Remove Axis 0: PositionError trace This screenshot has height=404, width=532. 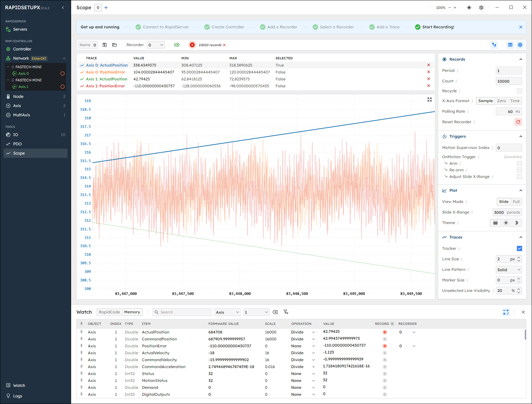(x=429, y=72)
